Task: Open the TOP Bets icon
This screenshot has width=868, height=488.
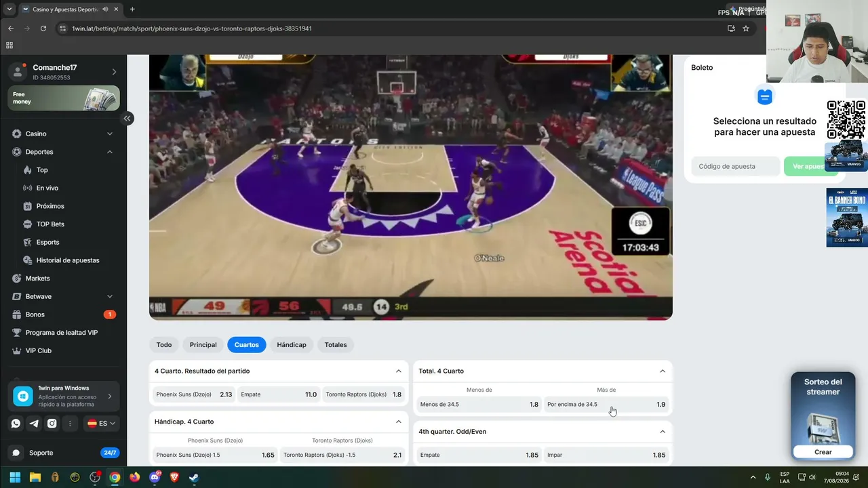Action: point(28,224)
